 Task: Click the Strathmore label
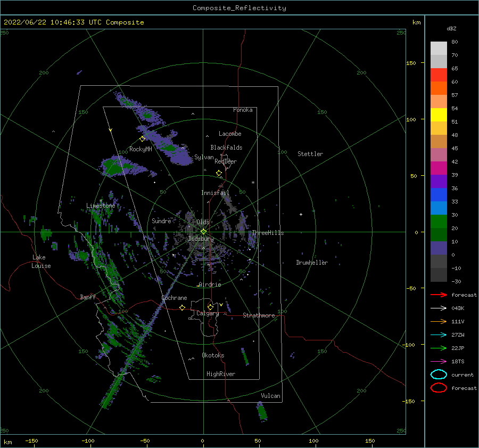coord(259,315)
